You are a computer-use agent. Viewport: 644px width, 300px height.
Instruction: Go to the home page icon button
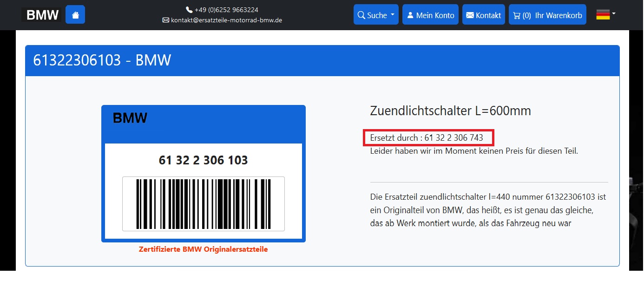[x=75, y=15]
